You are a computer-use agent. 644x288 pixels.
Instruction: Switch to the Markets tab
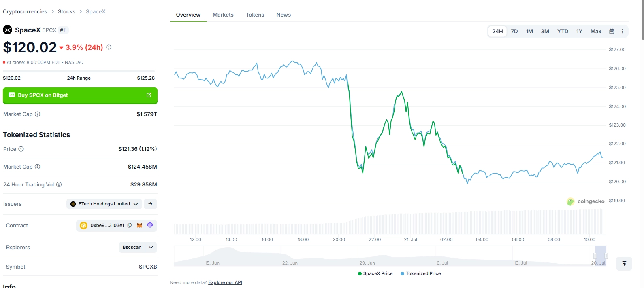tap(223, 15)
